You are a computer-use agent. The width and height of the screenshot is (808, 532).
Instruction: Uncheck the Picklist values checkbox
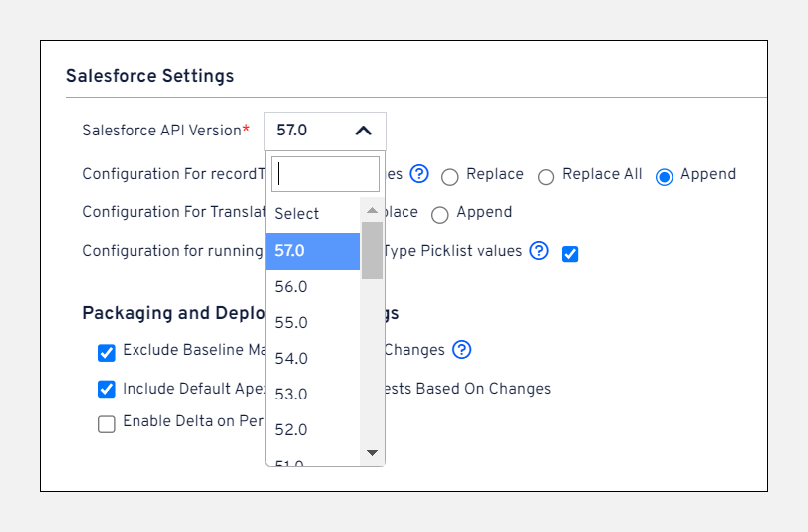[x=570, y=253]
